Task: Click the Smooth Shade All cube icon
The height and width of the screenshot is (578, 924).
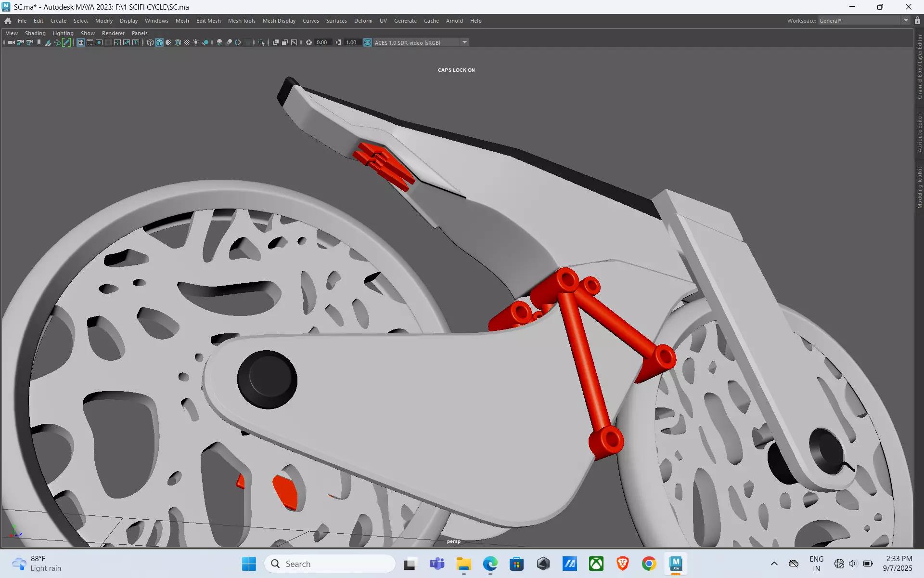Action: [159, 42]
